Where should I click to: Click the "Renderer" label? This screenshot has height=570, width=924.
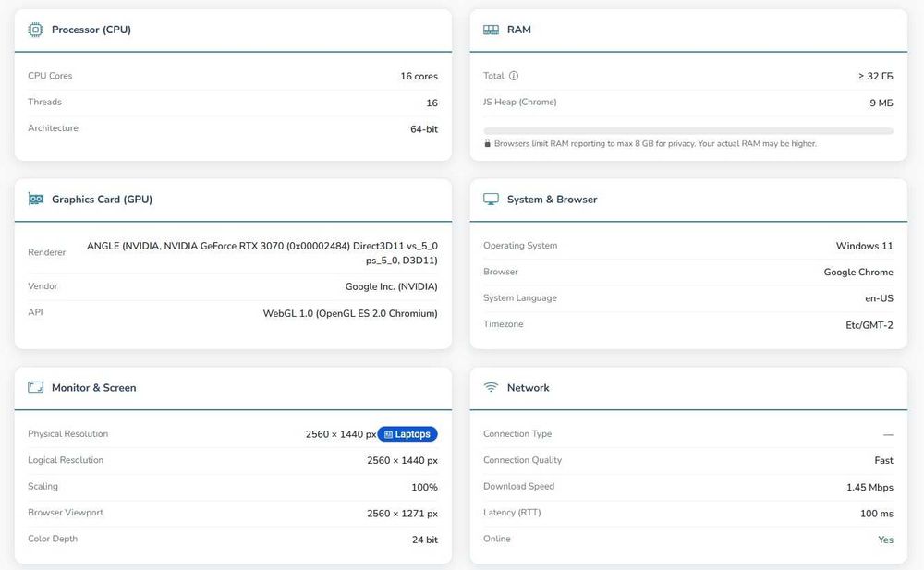(x=46, y=252)
